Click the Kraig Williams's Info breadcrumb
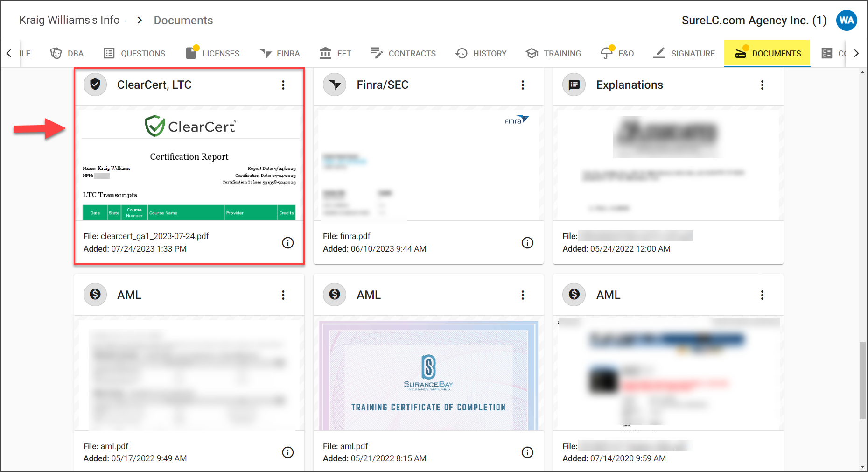The image size is (868, 472). coord(70,20)
